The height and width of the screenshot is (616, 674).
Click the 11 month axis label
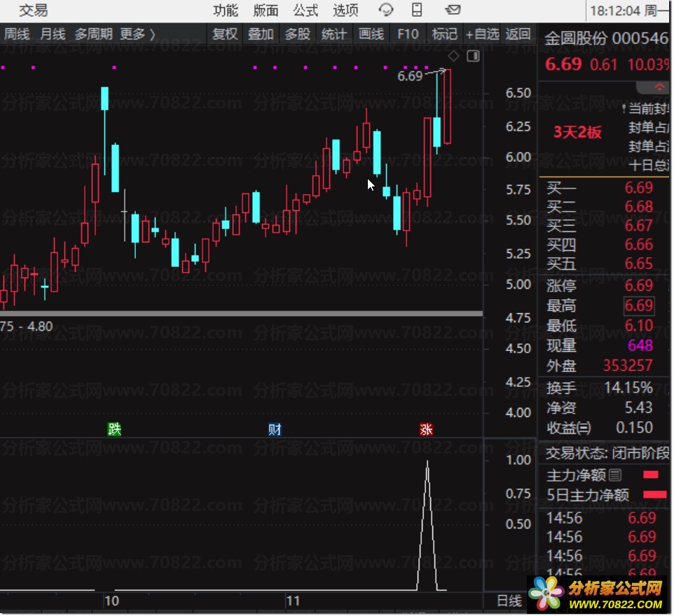293,601
